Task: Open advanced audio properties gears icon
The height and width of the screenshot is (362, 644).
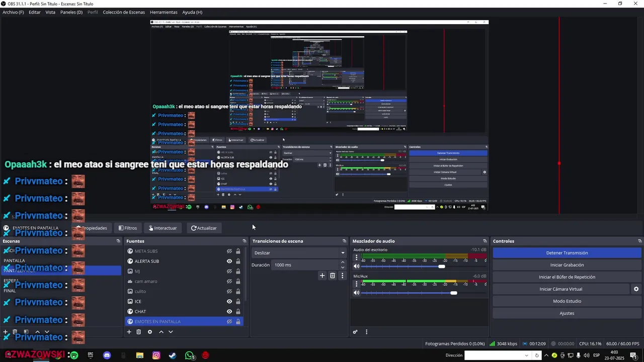Action: 355,332
